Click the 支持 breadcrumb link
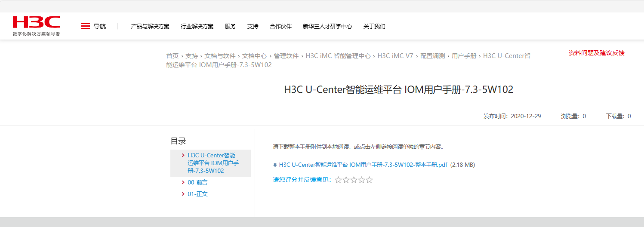The image size is (644, 227). click(x=192, y=56)
